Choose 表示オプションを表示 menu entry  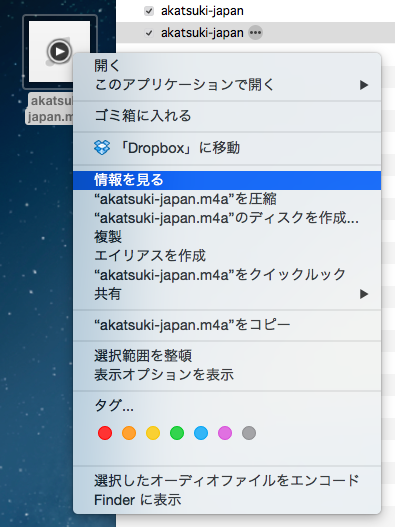pos(227,375)
